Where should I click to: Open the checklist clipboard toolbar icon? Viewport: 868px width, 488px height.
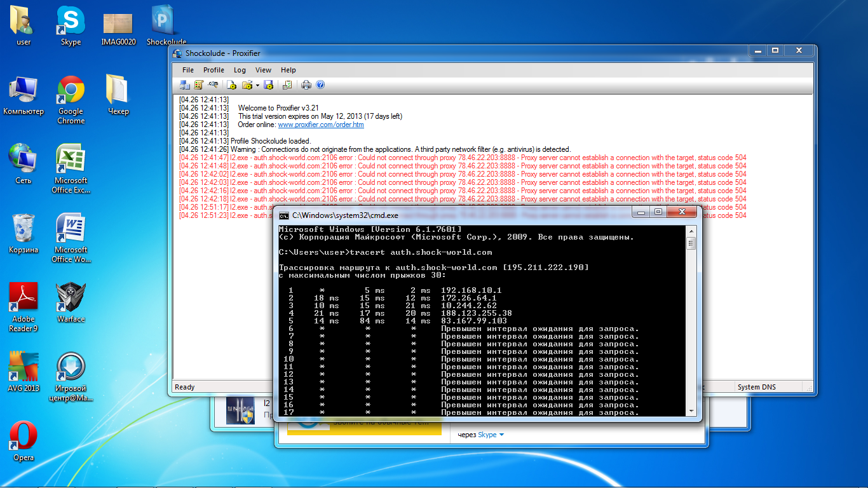tap(287, 85)
